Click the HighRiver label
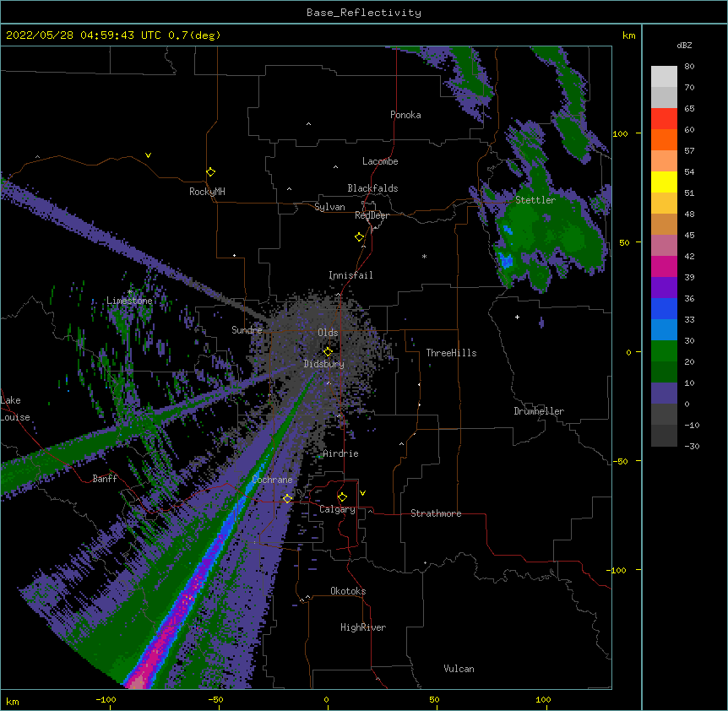 pyautogui.click(x=363, y=627)
